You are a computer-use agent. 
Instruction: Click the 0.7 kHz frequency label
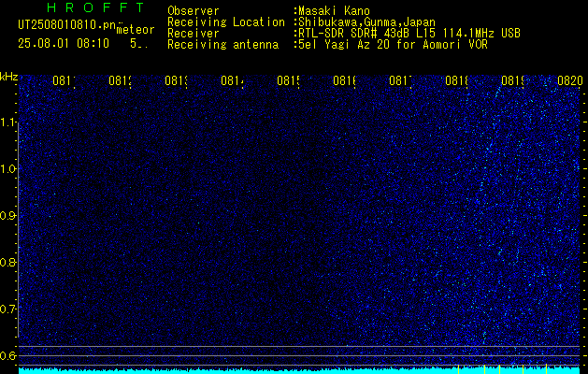coord(7,309)
